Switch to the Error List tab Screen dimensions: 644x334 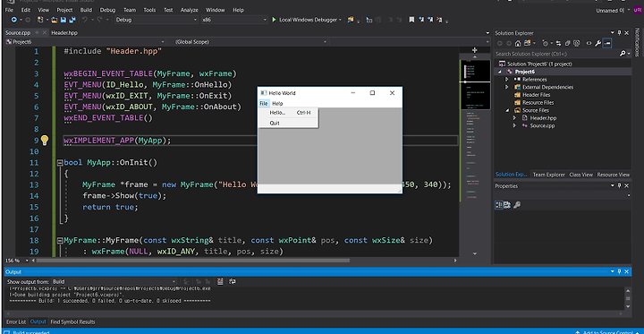(16, 321)
